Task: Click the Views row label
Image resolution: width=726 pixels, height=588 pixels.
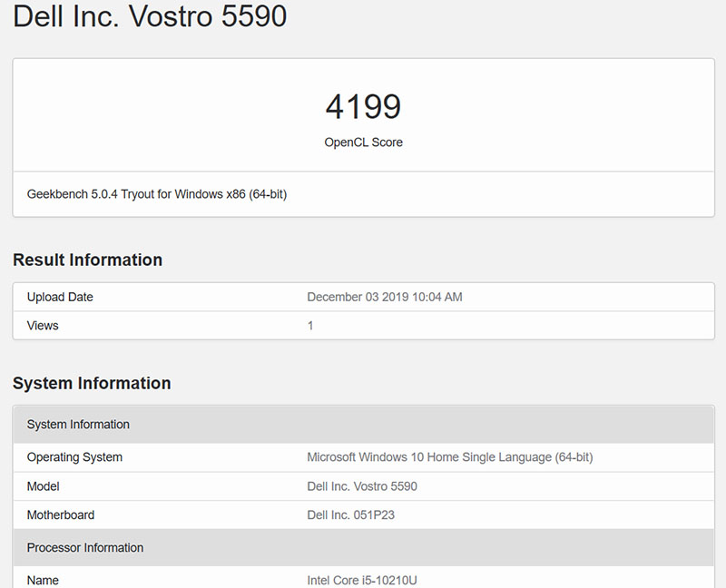Action: pyautogui.click(x=43, y=325)
